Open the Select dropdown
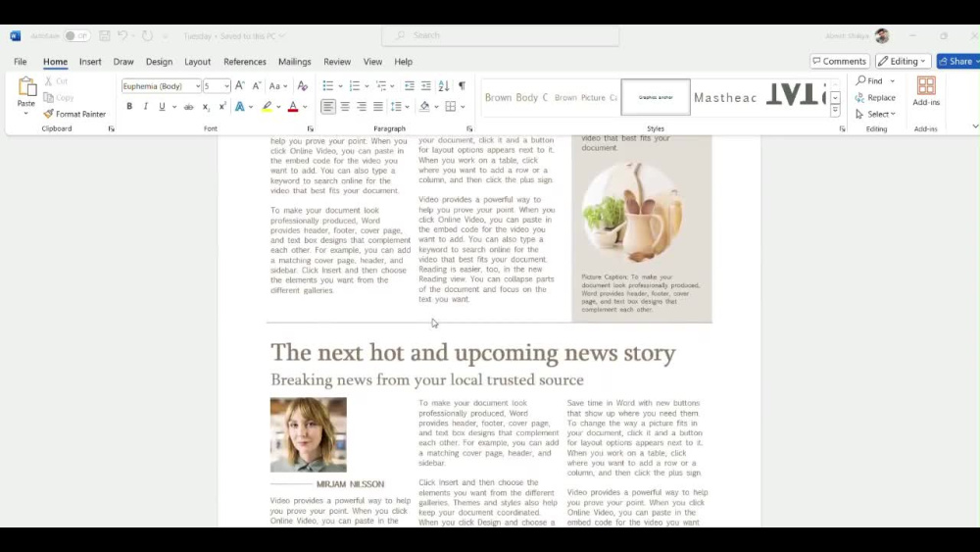This screenshot has width=980, height=552. (x=875, y=114)
